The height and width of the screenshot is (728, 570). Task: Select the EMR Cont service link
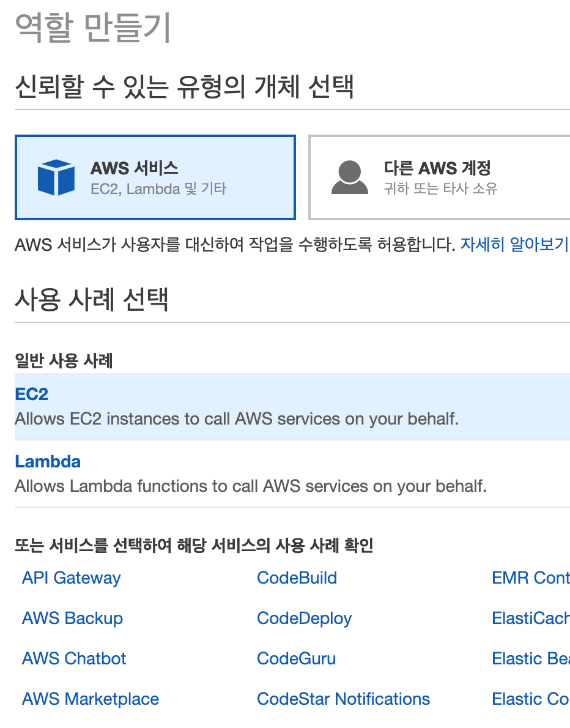(530, 578)
